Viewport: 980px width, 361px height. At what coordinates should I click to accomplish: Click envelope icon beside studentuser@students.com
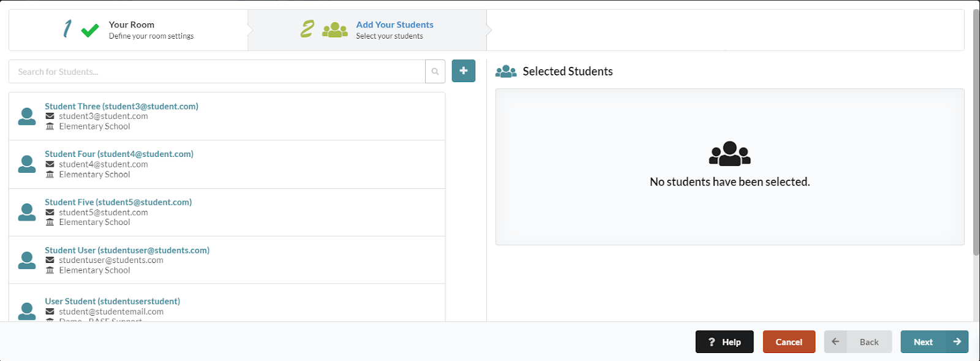[50, 260]
